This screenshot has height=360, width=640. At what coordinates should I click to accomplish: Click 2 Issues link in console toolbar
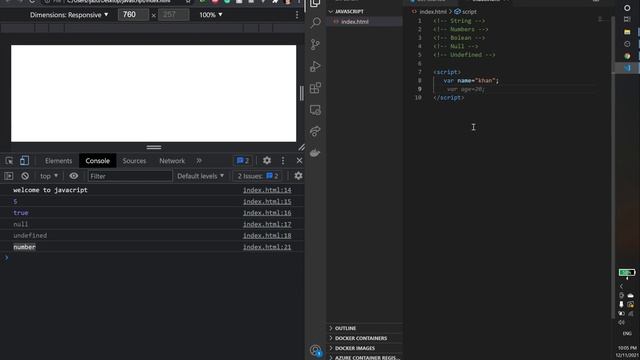tap(258, 176)
